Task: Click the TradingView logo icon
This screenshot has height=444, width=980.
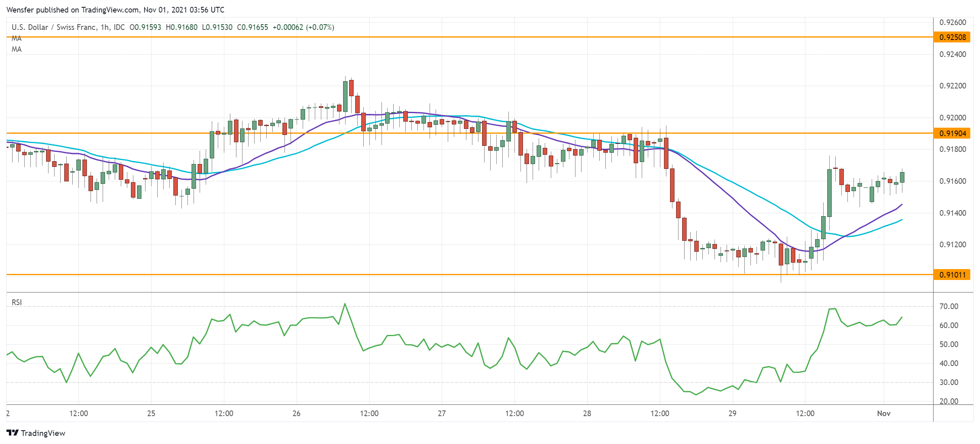Action: pos(13,433)
